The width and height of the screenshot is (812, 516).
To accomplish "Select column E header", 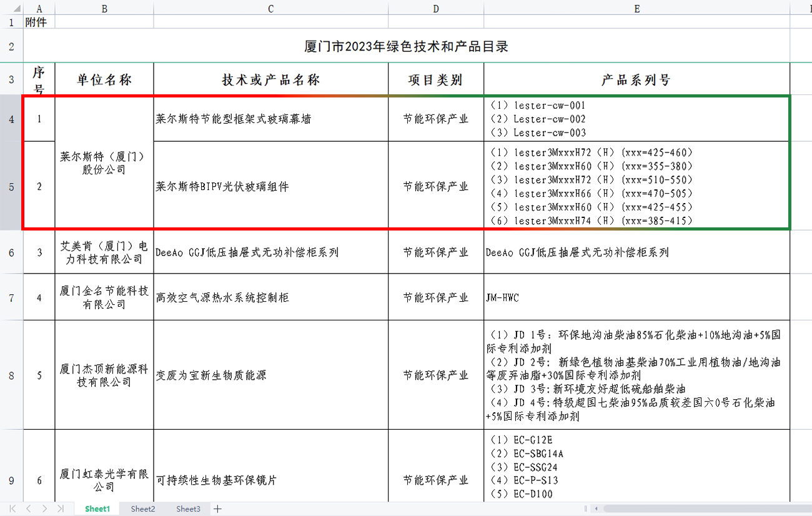I will 636,8.
